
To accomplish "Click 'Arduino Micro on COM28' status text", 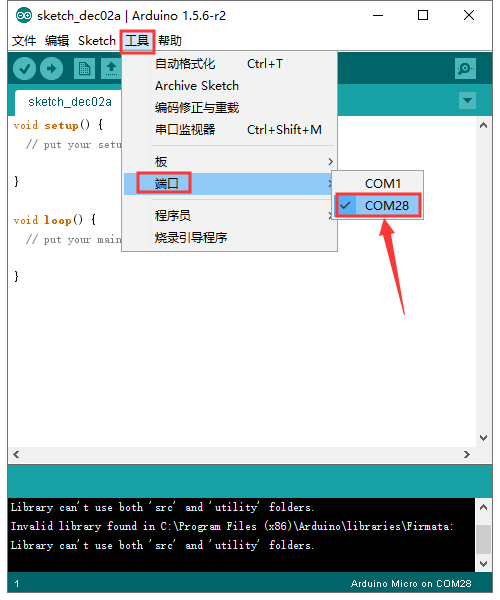I will [x=411, y=584].
